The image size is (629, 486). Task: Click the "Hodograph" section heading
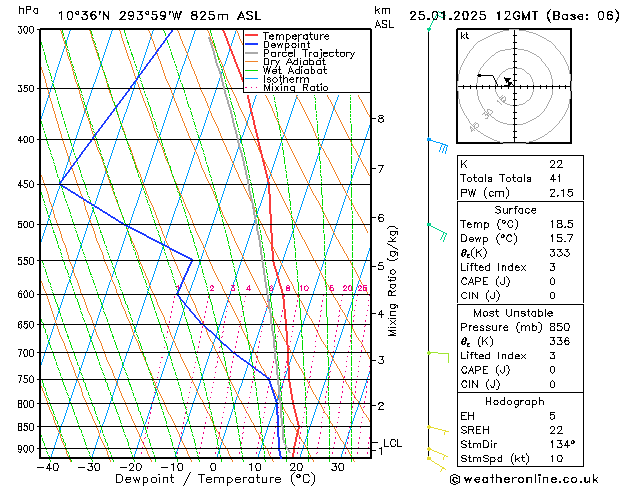click(515, 401)
